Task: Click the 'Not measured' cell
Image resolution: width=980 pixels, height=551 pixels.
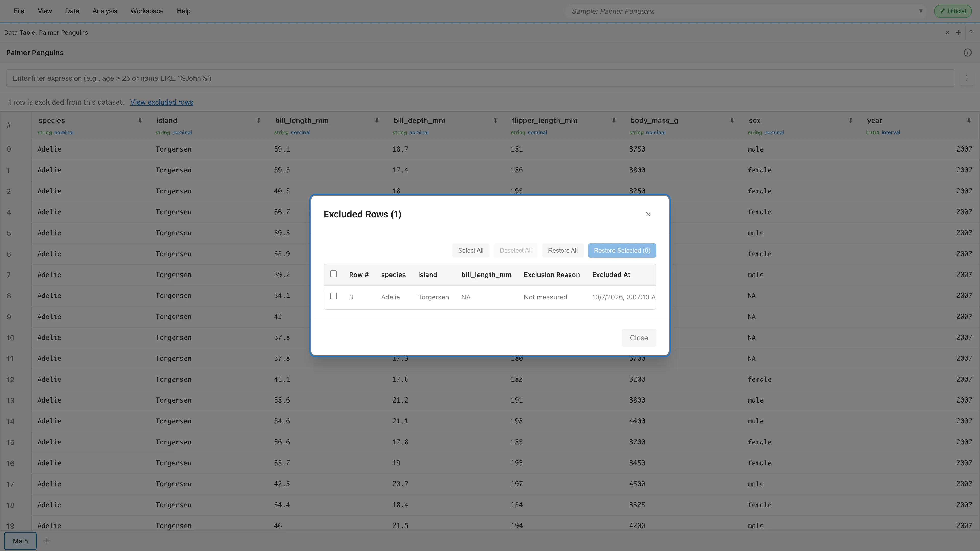Action: [x=545, y=297]
